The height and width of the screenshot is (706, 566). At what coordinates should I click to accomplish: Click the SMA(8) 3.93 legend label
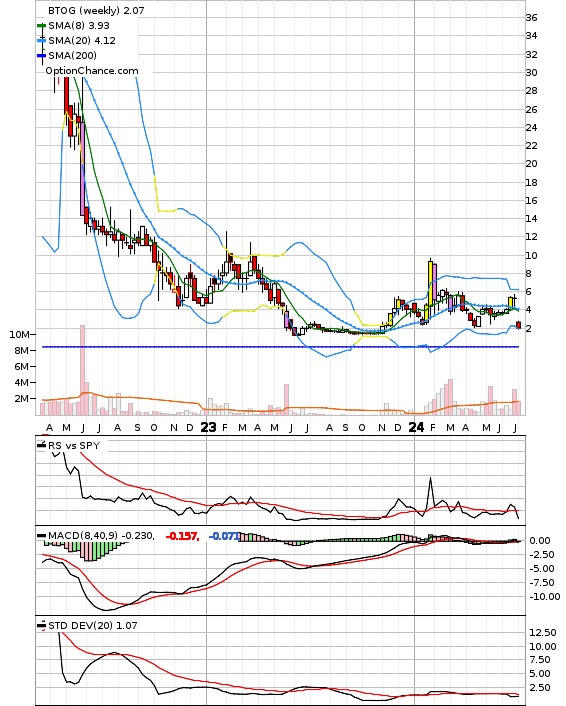pos(79,26)
